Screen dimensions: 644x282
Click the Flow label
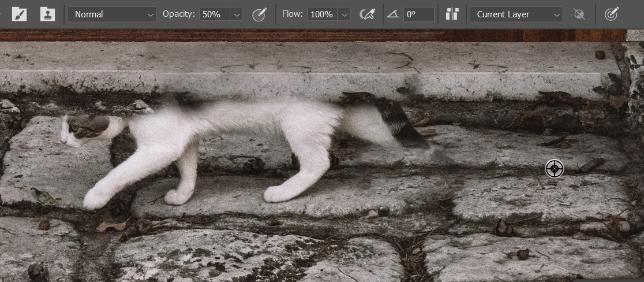coord(292,14)
